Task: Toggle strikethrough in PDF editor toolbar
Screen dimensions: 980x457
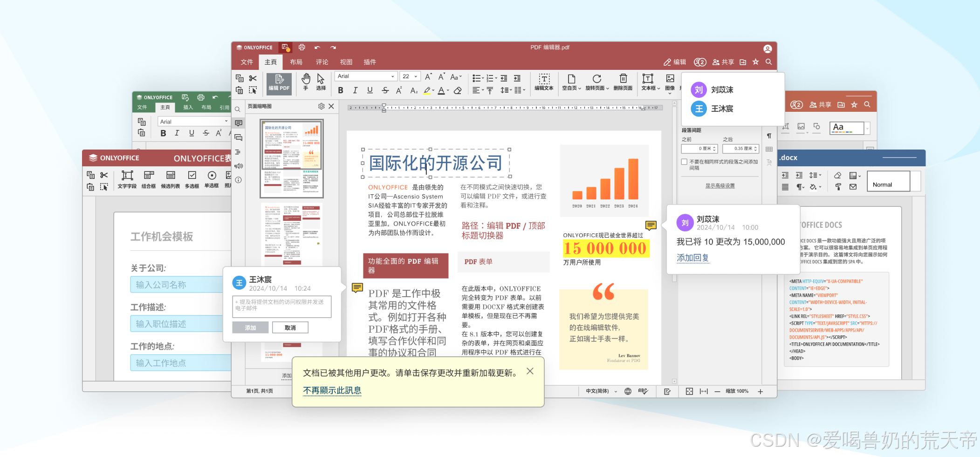Action: [x=385, y=90]
